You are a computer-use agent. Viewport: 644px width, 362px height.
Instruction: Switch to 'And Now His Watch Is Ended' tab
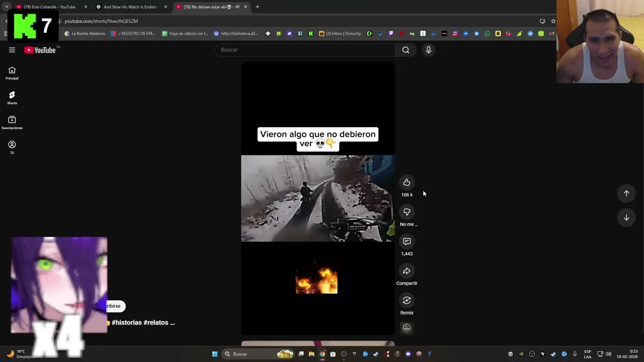(131, 7)
